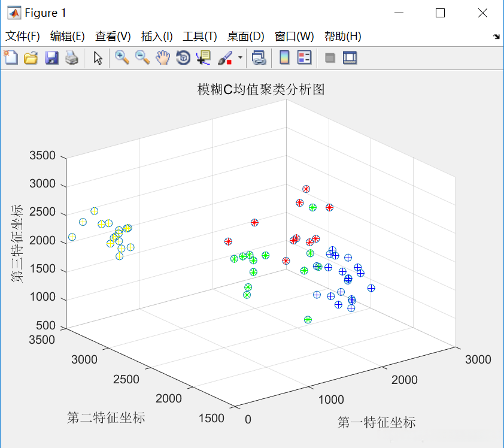Print the figure

point(71,57)
